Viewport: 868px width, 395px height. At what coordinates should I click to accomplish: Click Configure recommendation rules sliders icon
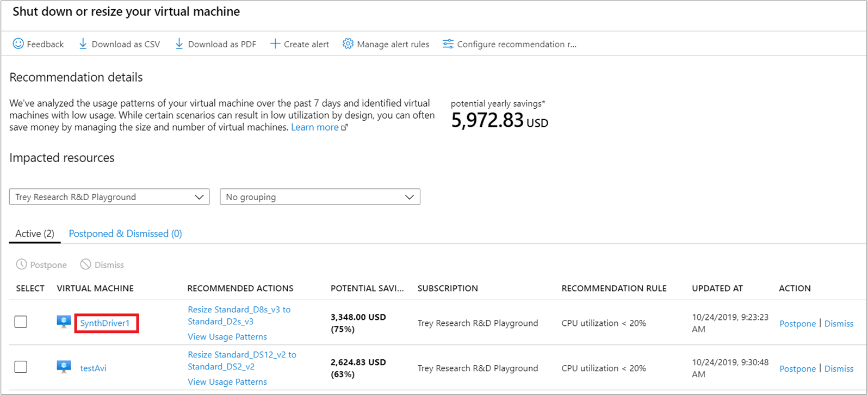448,44
